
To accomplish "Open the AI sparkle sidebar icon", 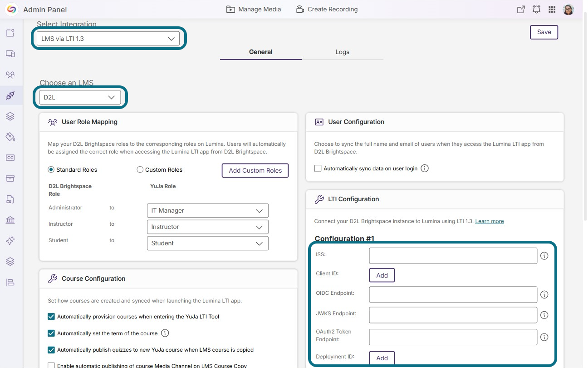I will click(x=10, y=241).
